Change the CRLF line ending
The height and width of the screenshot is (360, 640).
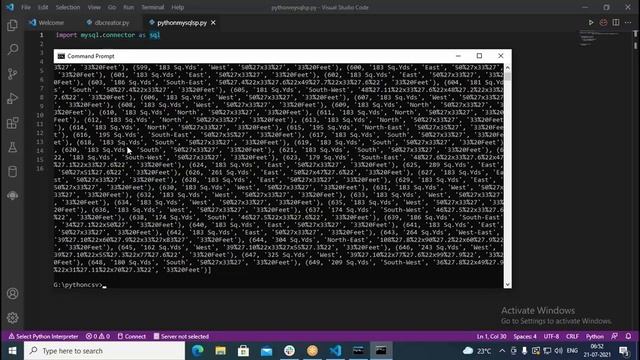[x=572, y=336]
